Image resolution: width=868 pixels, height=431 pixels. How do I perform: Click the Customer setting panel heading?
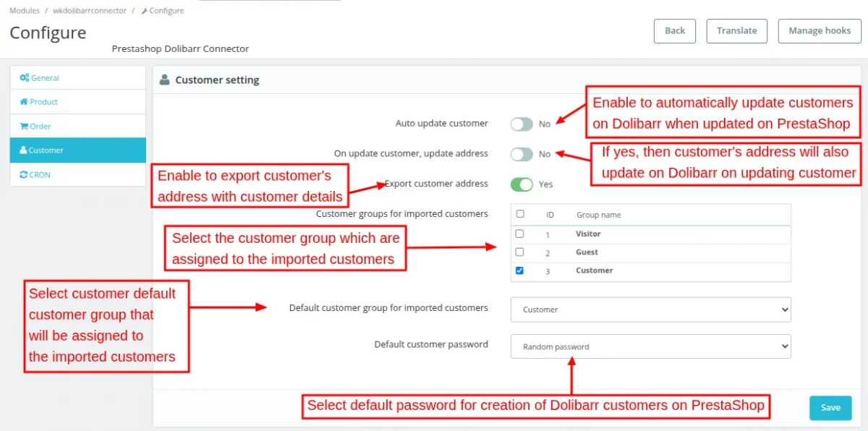tap(217, 80)
